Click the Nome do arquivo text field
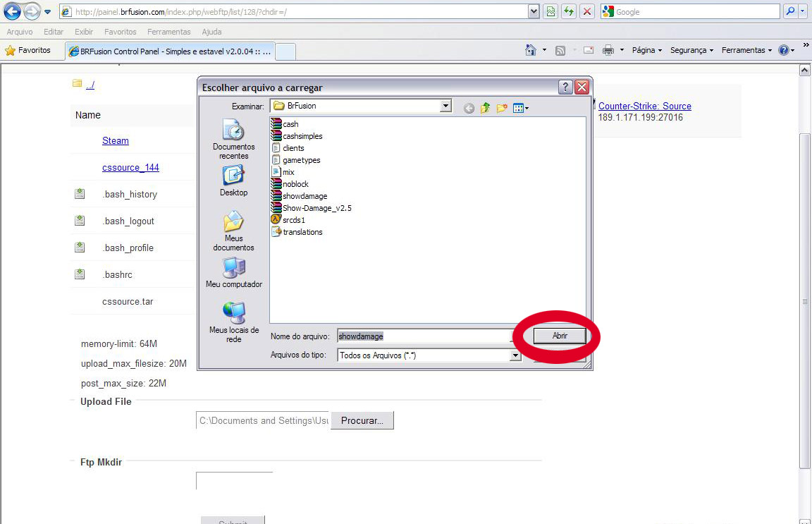This screenshot has width=812, height=524. coord(423,336)
